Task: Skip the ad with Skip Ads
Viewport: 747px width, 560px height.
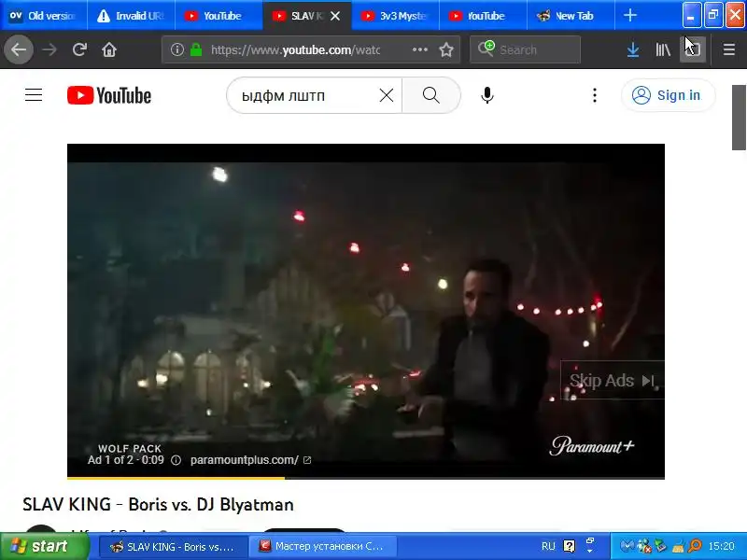Action: tap(613, 381)
